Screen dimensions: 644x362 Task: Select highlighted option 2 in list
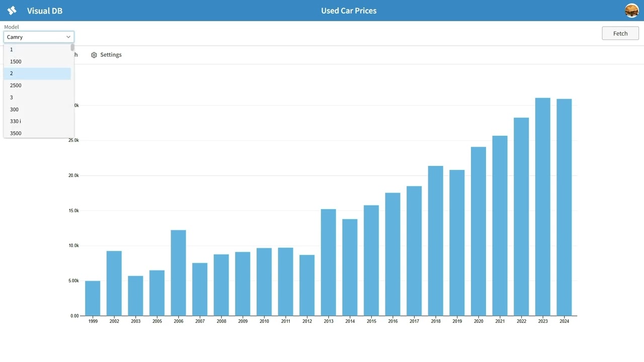pyautogui.click(x=37, y=73)
